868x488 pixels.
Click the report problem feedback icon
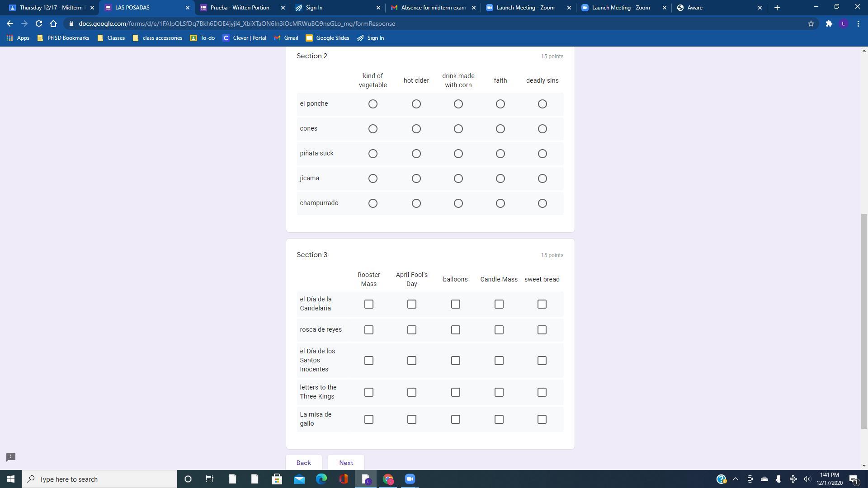tap(11, 457)
